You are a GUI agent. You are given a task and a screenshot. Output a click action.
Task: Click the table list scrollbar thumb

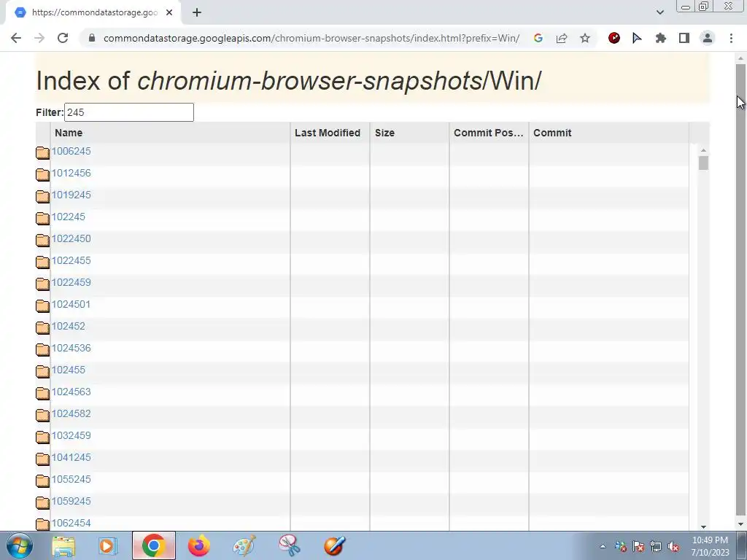pyautogui.click(x=703, y=163)
